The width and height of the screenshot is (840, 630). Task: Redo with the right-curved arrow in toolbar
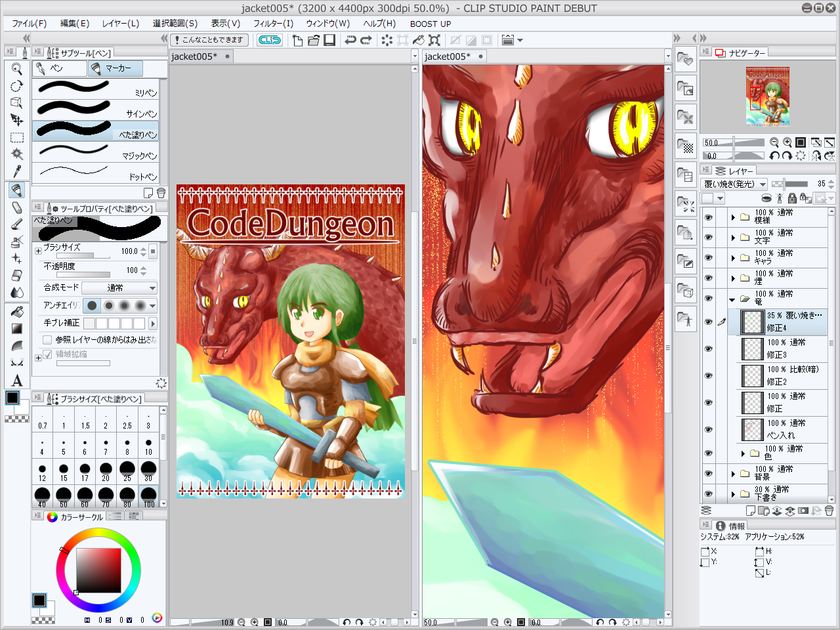[366, 40]
